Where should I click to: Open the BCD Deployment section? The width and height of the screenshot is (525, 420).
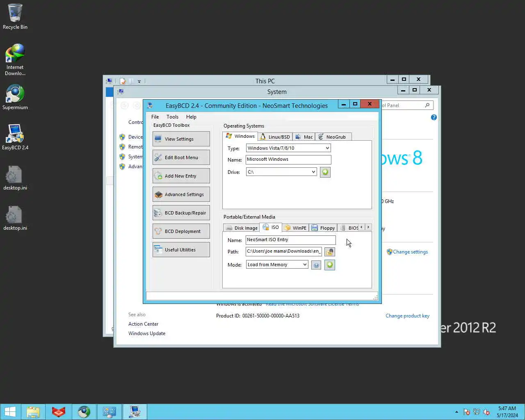click(x=181, y=231)
